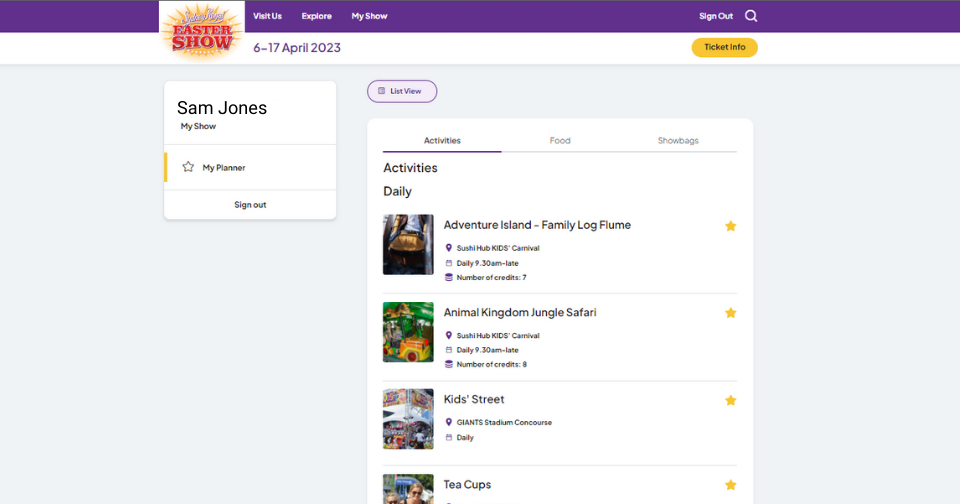Unfavorite Adventure Island Family Log Flume star
This screenshot has height=504, width=960.
tap(730, 226)
